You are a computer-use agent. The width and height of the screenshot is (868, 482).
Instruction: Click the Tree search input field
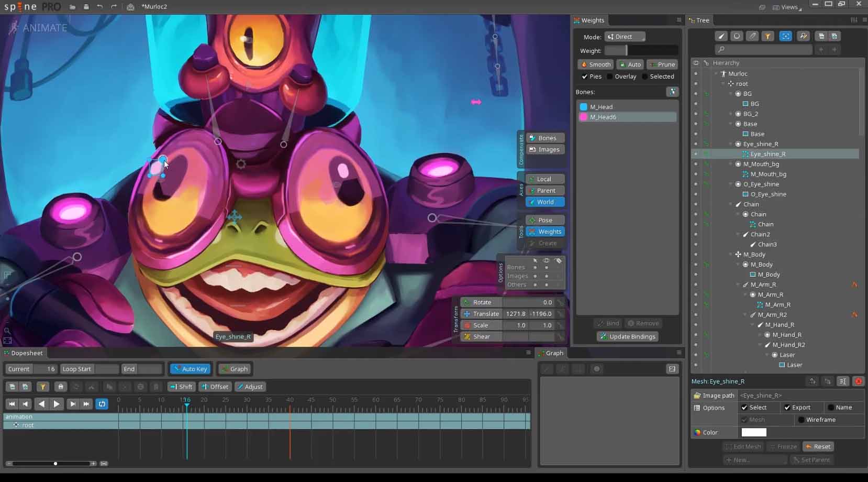tap(764, 49)
